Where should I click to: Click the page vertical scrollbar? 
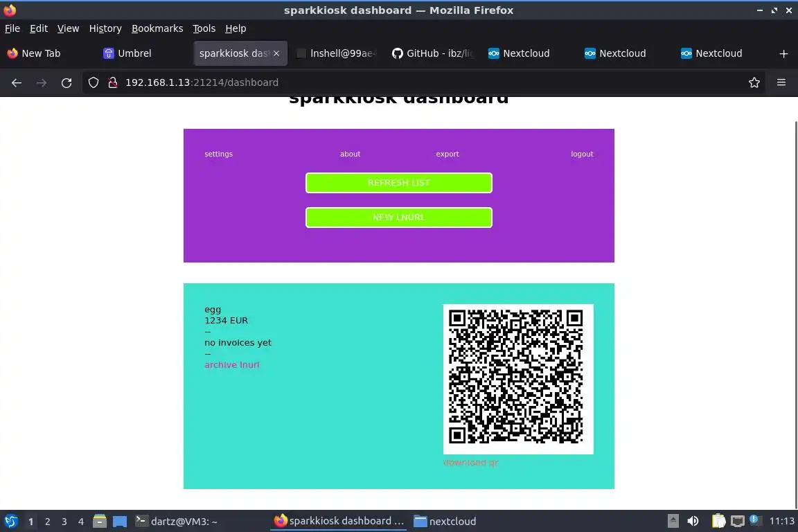(796, 314)
